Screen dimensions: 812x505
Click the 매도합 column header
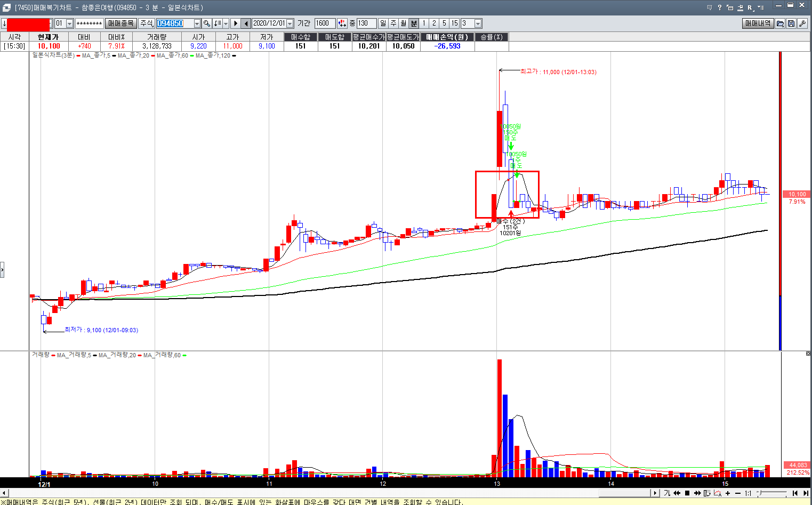pyautogui.click(x=335, y=37)
